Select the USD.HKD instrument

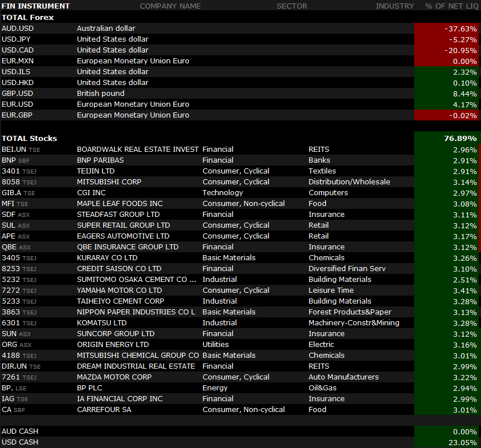click(x=18, y=83)
